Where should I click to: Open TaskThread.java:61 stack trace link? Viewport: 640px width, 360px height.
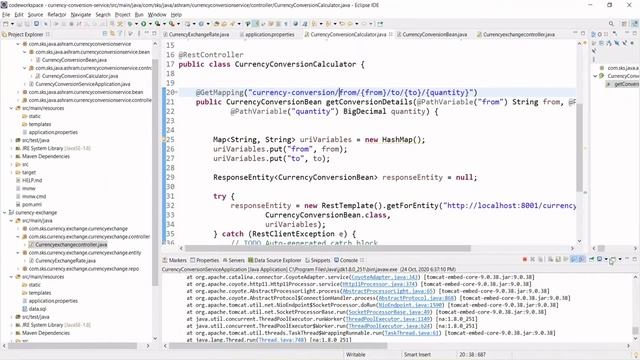pyautogui.click(x=411, y=333)
